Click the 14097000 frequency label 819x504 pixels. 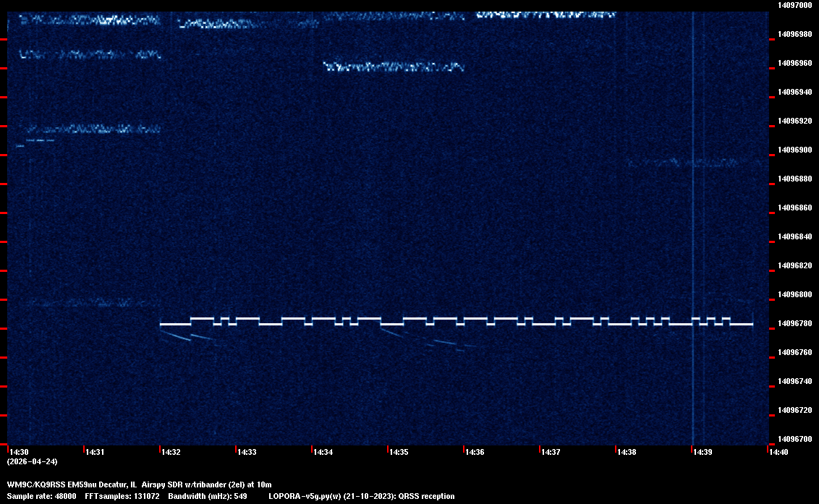coord(794,5)
